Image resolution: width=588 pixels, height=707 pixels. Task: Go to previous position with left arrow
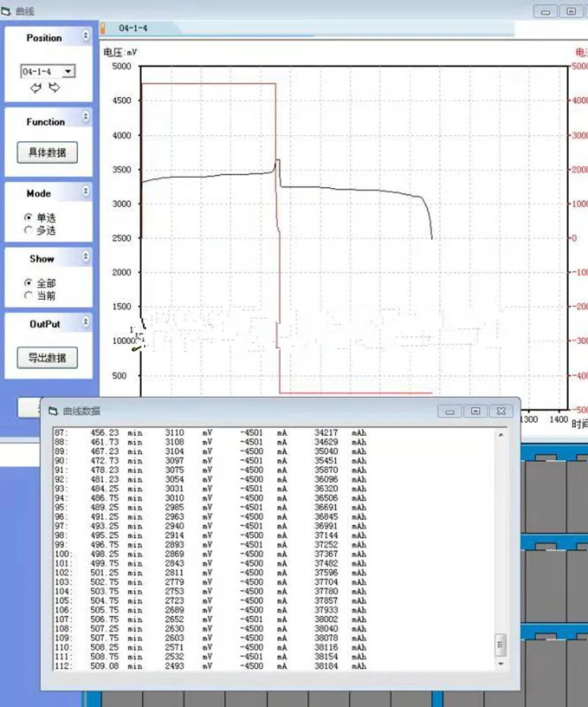point(35,88)
